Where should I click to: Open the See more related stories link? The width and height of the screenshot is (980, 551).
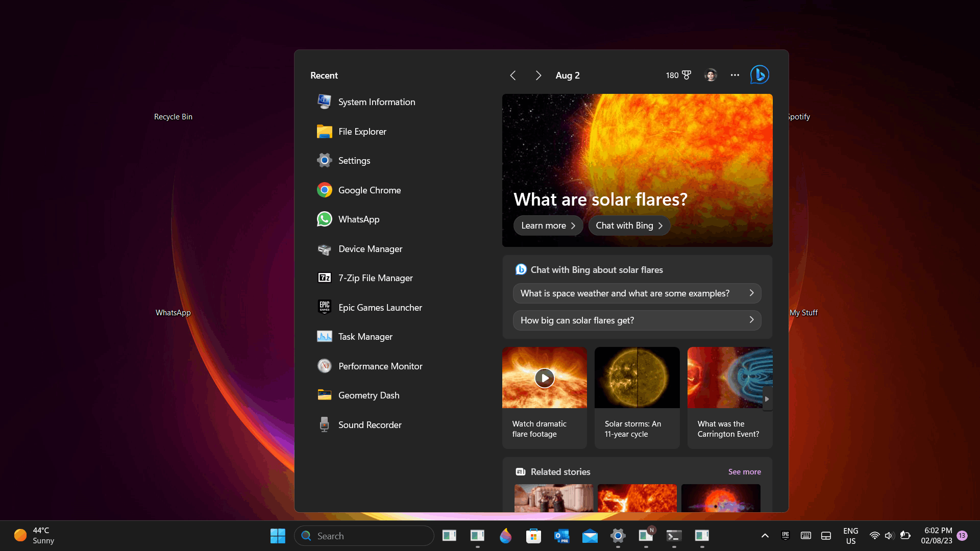click(x=744, y=471)
